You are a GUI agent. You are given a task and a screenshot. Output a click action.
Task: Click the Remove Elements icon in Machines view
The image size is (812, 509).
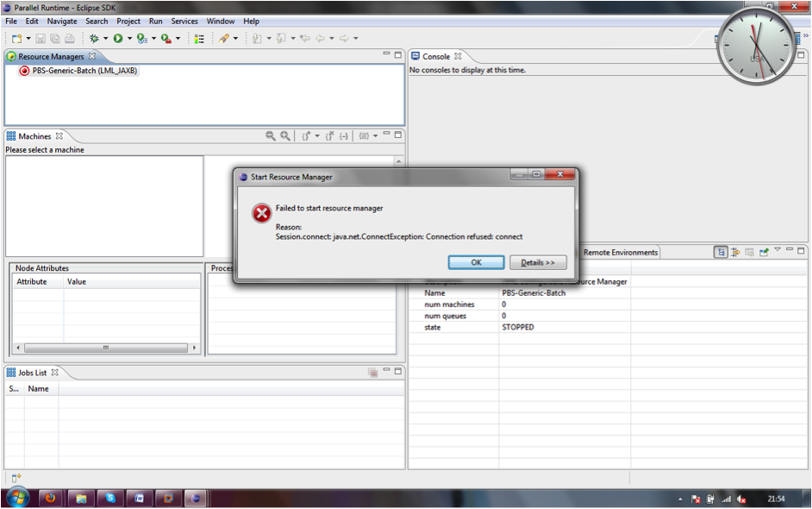pyautogui.click(x=344, y=135)
